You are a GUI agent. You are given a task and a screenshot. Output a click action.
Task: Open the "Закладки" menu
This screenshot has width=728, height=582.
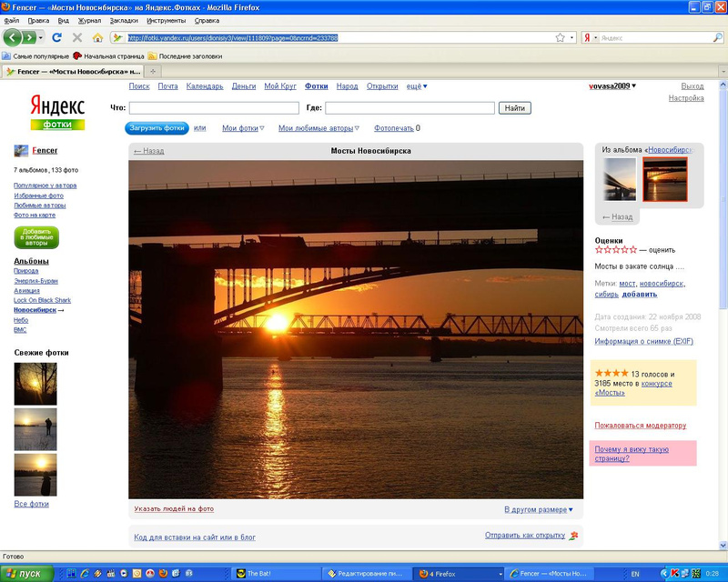tap(124, 20)
